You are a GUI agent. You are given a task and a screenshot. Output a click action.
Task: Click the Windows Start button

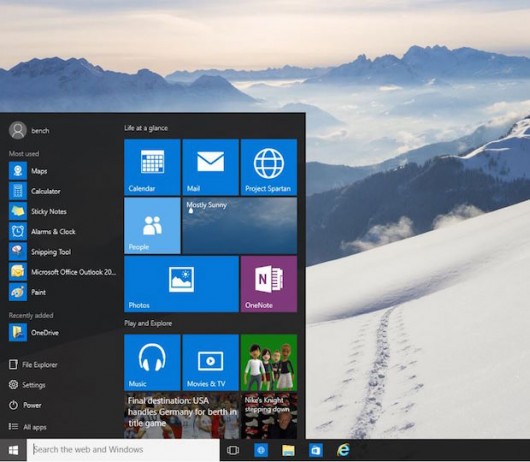pyautogui.click(x=13, y=450)
